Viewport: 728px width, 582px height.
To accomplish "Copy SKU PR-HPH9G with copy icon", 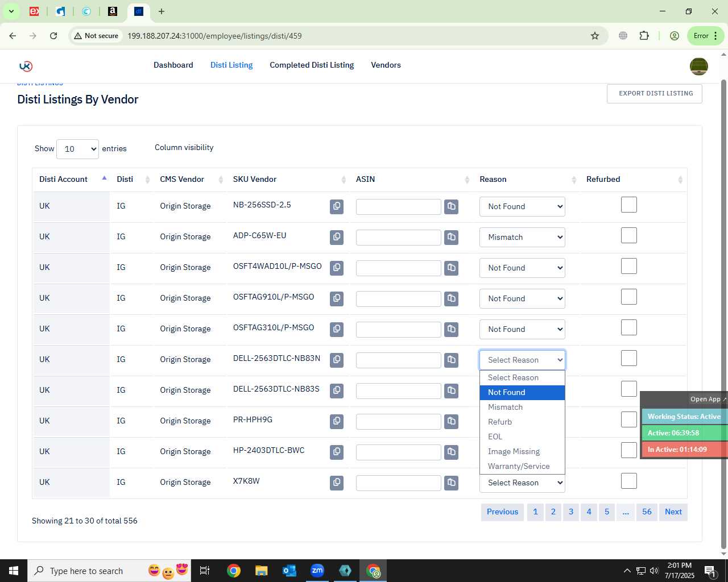I will coord(337,421).
